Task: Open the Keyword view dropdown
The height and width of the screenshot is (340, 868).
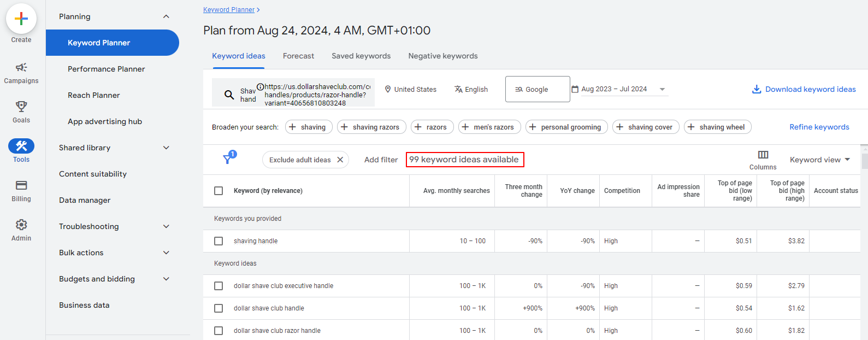Action: pyautogui.click(x=820, y=160)
